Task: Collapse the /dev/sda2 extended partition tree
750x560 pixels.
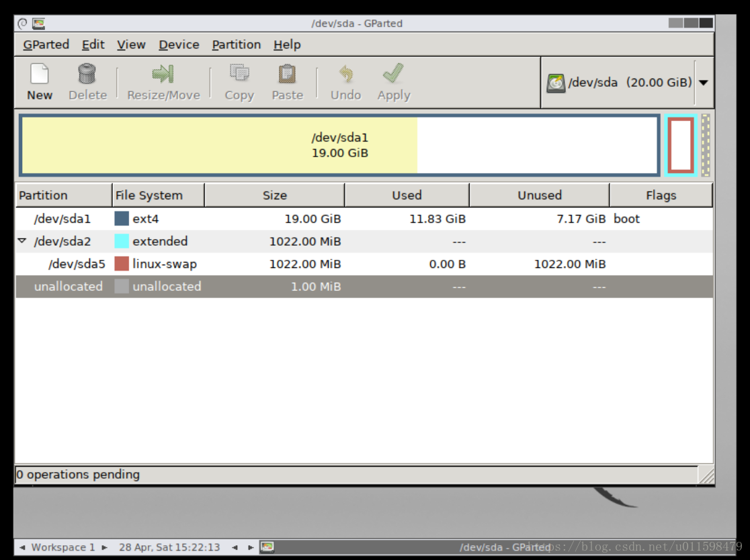Action: (22, 240)
